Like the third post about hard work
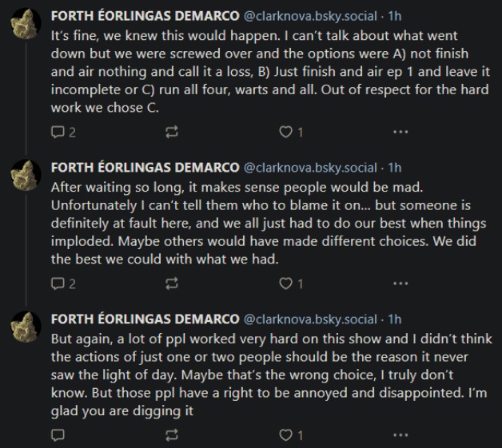The width and height of the screenshot is (502, 448). [x=285, y=435]
